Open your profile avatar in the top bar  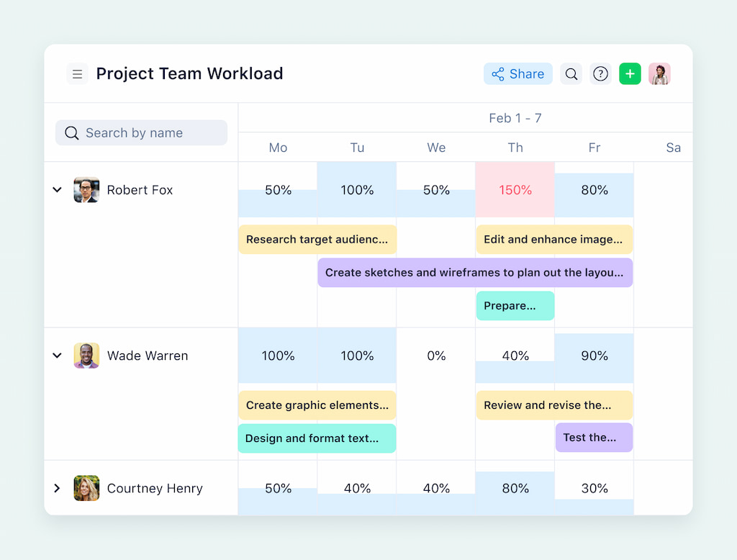pyautogui.click(x=659, y=73)
